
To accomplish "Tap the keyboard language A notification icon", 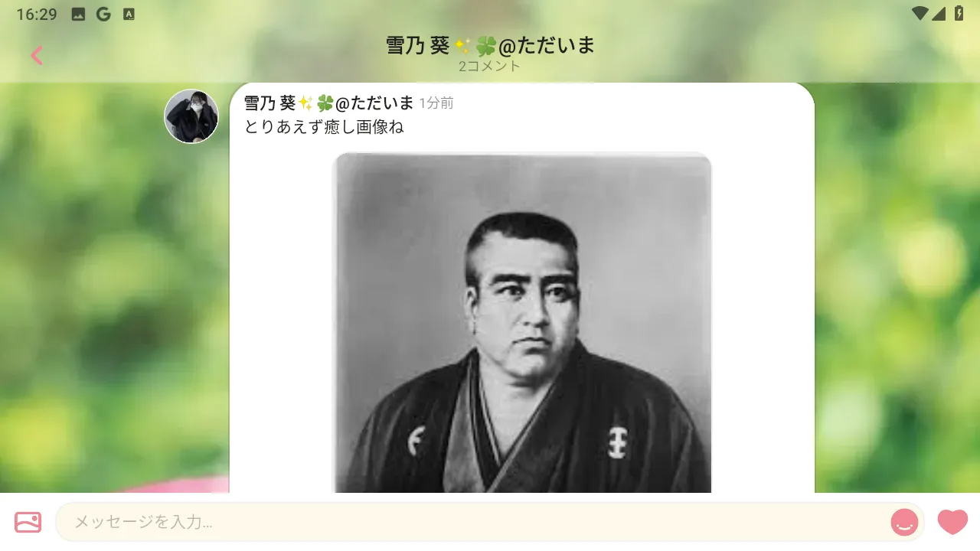I will [x=129, y=14].
